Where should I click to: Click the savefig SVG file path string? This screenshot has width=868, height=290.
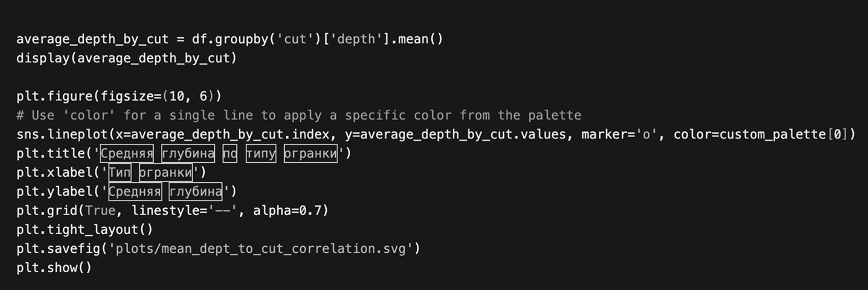coord(260,248)
